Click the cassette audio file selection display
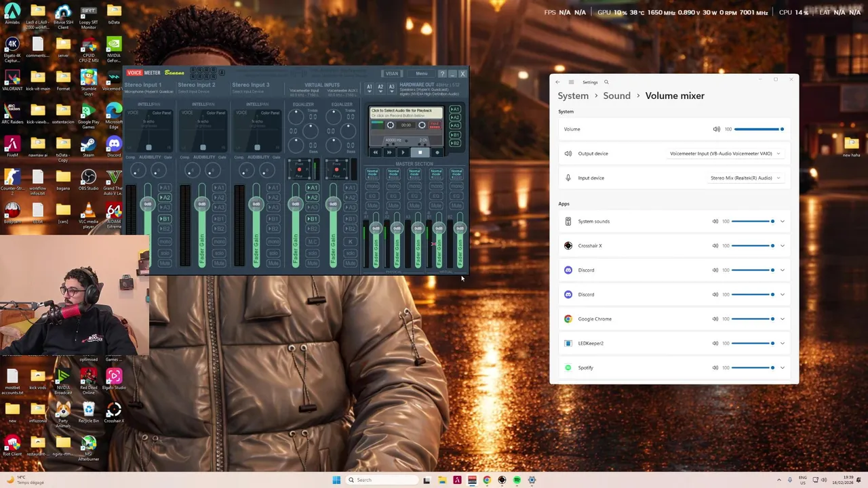868x488 pixels. (x=406, y=113)
